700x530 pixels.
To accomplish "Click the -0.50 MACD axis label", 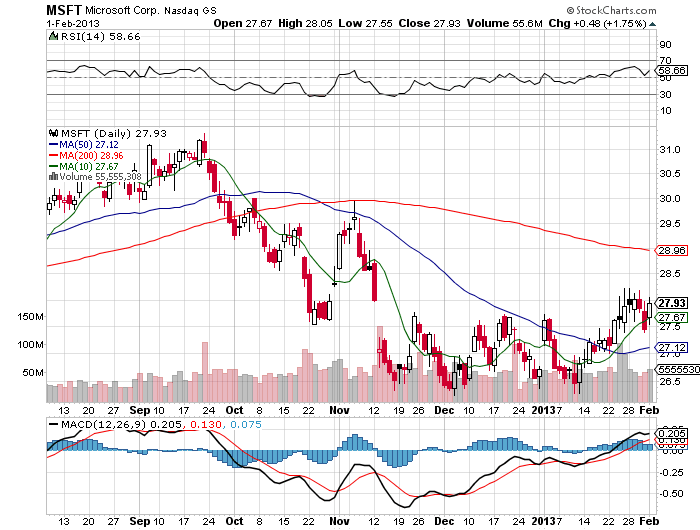I will tap(671, 493).
